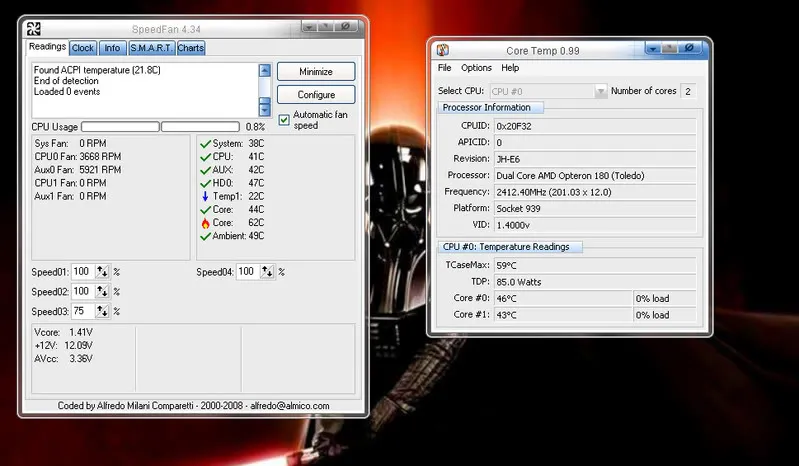The height and width of the screenshot is (466, 799).
Task: Open the Select CPU dropdown in Core Temp
Action: pyautogui.click(x=601, y=91)
